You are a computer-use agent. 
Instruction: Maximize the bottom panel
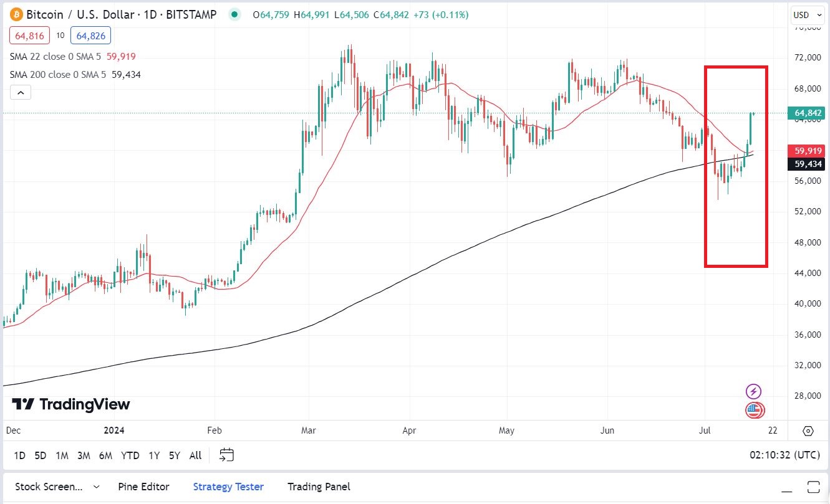814,487
